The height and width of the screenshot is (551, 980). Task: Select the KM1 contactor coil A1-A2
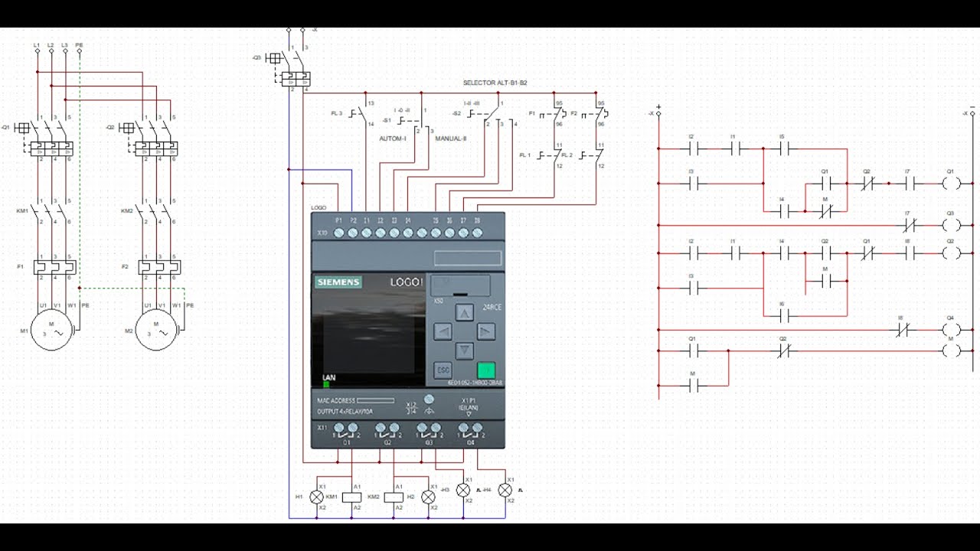[x=352, y=497]
